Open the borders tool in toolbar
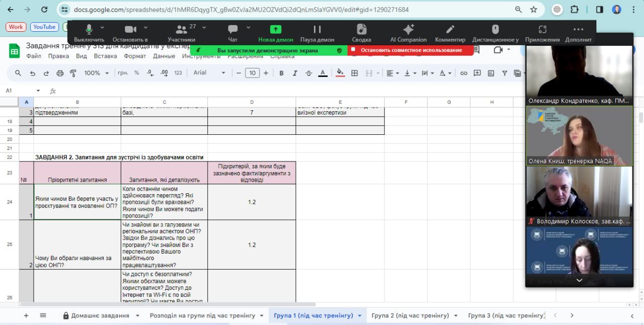 pos(354,73)
